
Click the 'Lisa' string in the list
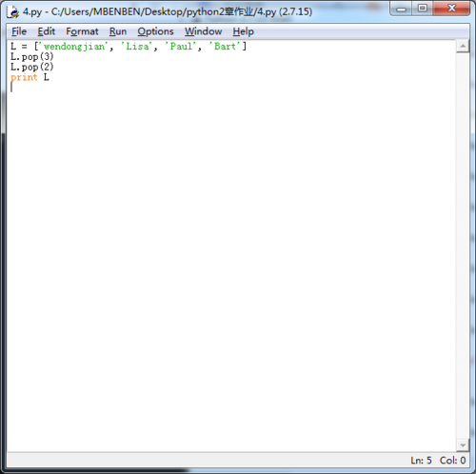137,47
